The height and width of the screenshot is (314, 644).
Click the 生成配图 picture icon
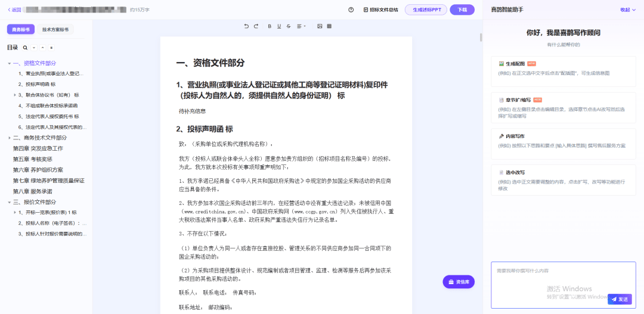coord(501,64)
